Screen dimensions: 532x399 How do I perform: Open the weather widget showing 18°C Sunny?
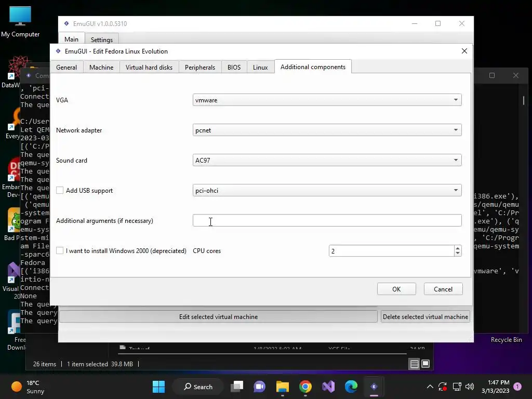[x=28, y=387]
